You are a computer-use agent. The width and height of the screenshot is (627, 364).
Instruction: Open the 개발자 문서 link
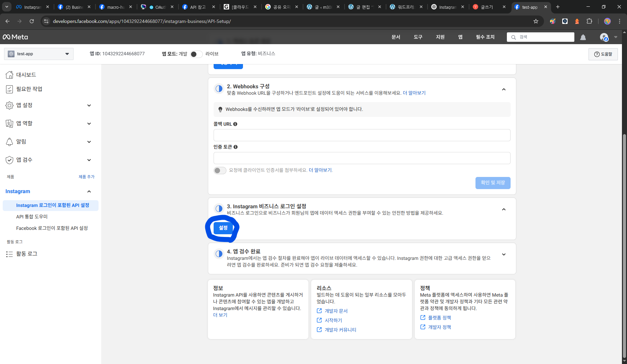click(x=336, y=311)
